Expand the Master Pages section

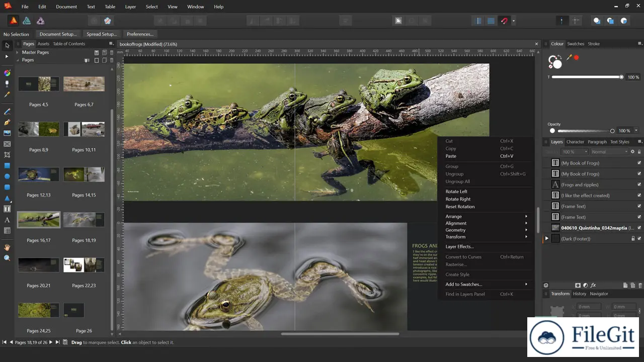[17, 52]
